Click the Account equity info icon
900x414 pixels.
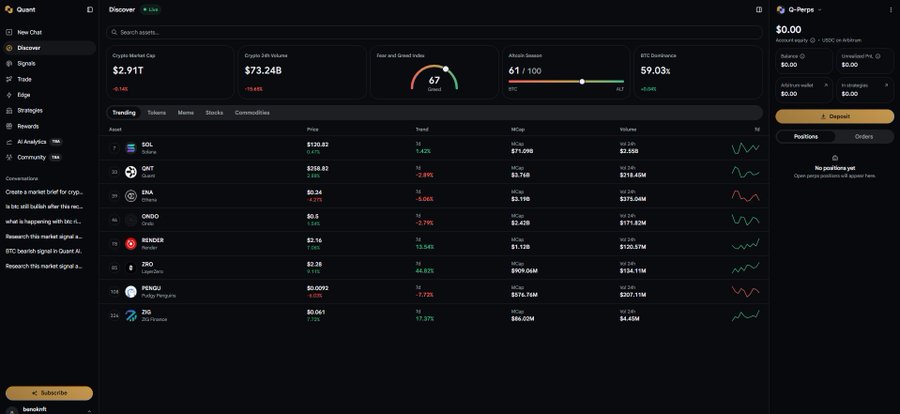(x=812, y=40)
